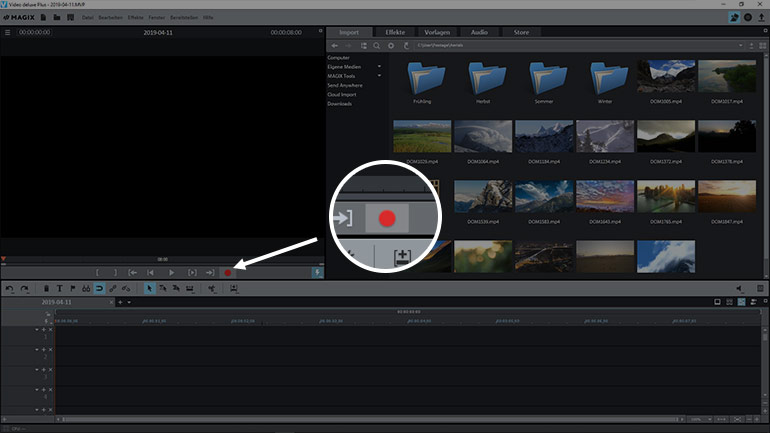Image resolution: width=770 pixels, height=433 pixels.
Task: Set a chapter marker with flag icon
Action: click(x=73, y=289)
